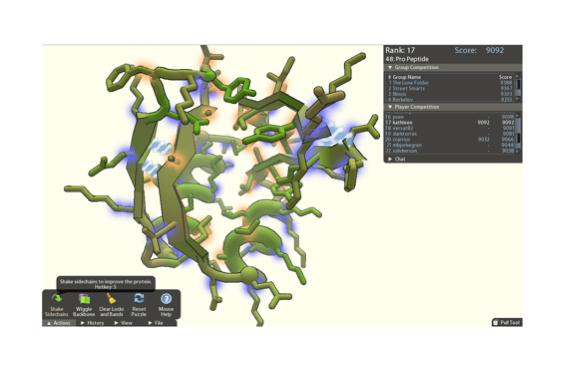This screenshot has width=572, height=377.
Task: Open the History menu tab
Action: 92,323
